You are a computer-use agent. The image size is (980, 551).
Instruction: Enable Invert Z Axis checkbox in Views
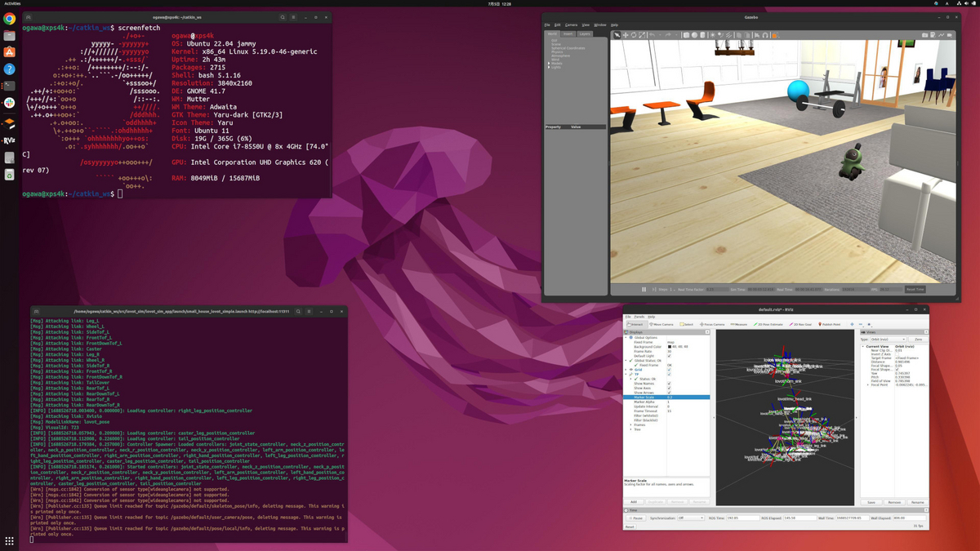click(x=898, y=354)
